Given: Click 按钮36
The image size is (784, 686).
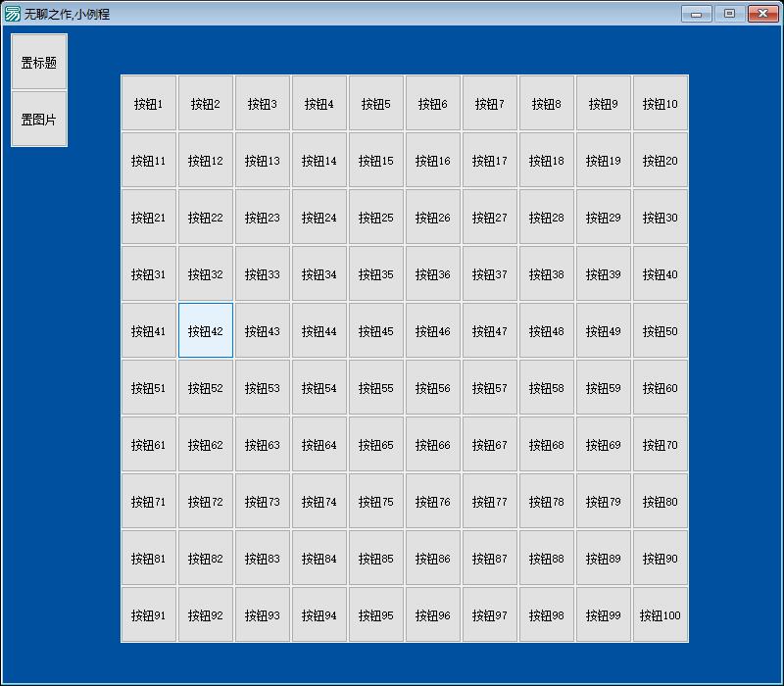Looking at the screenshot, I should pyautogui.click(x=433, y=273).
